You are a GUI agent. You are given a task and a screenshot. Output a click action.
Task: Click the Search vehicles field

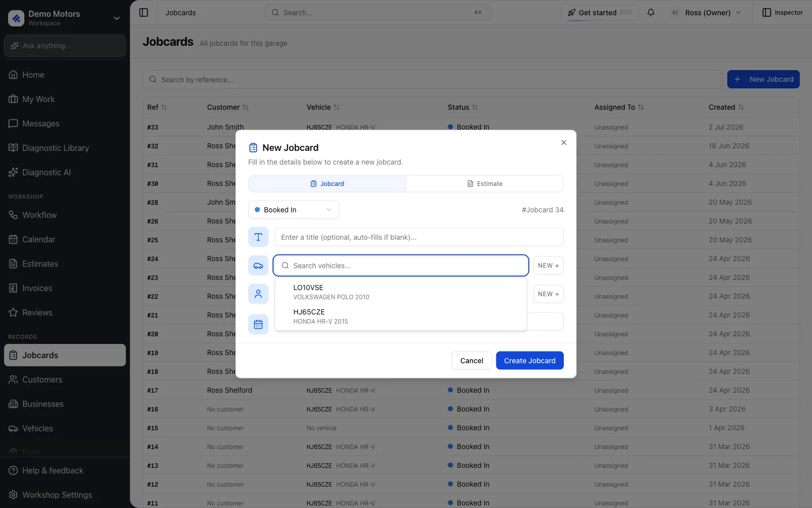pos(401,266)
